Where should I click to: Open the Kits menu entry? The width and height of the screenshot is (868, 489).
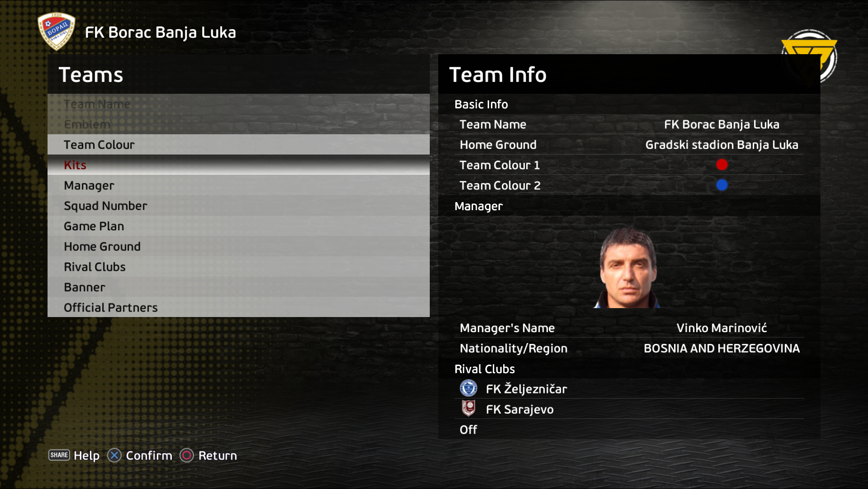(x=239, y=165)
